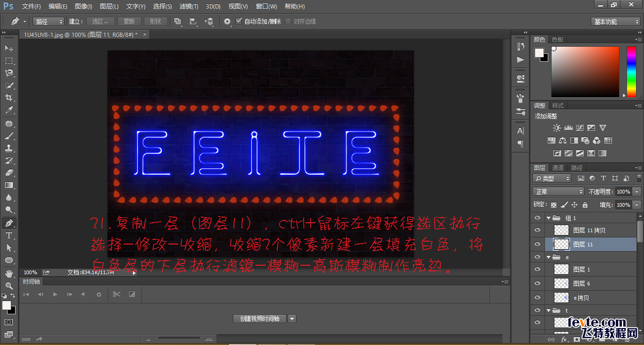
Task: Open the blend mode dropdown showing 正常
Action: 558,191
